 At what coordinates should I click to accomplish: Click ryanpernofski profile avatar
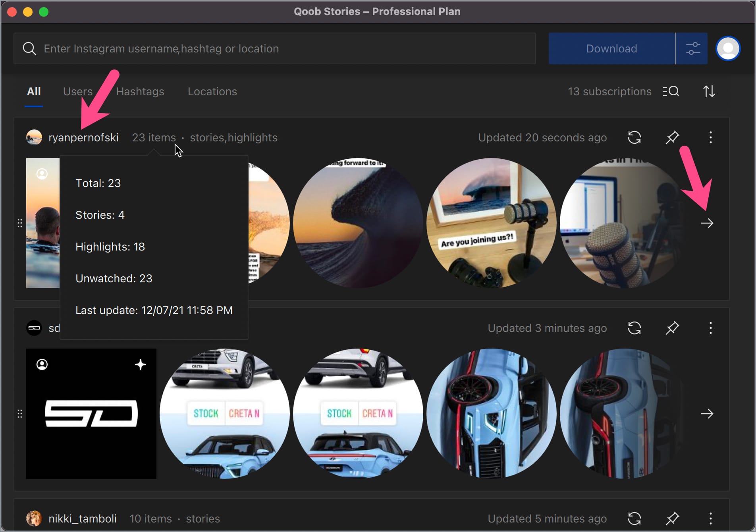point(34,137)
